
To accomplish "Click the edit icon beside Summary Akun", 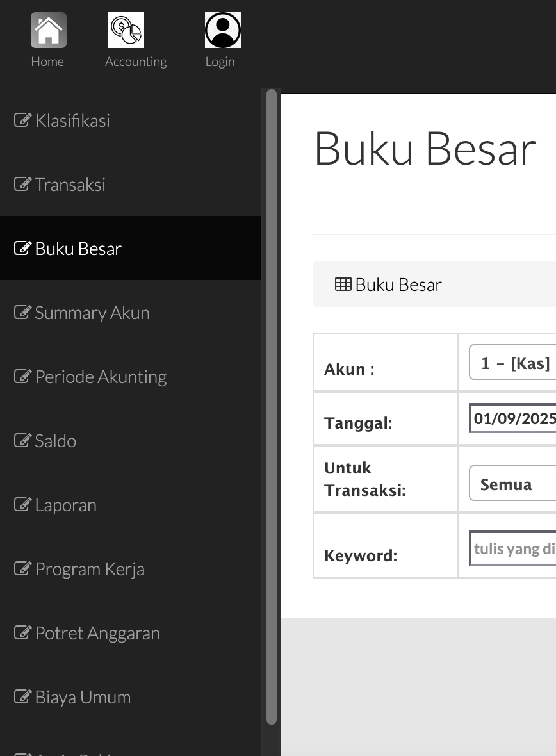I will click(x=21, y=311).
